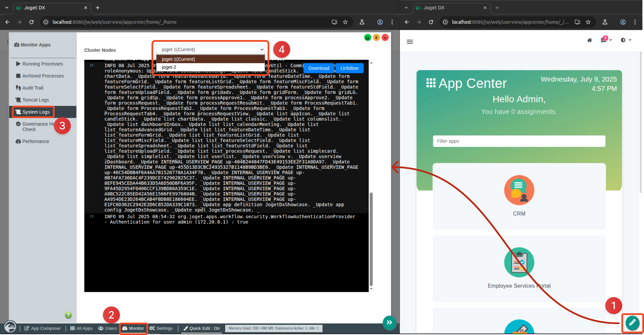
Task: Click memory usage status text
Action: (274, 328)
